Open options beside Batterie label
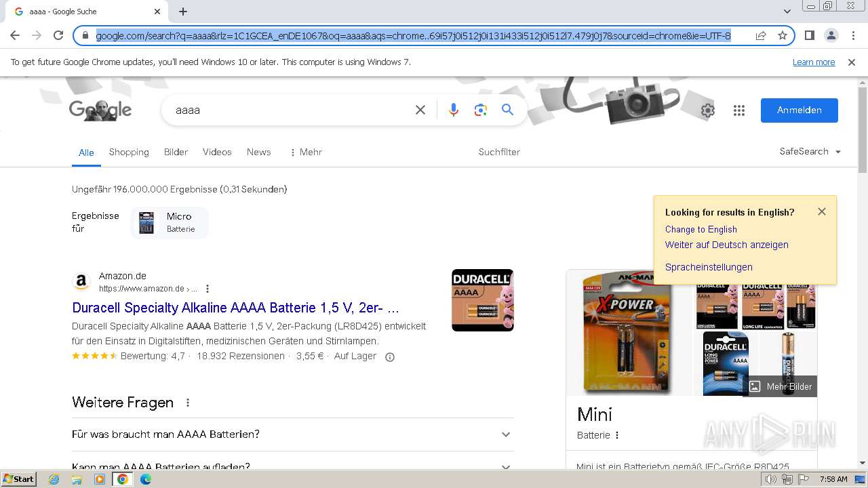This screenshot has width=868, height=488. point(617,435)
